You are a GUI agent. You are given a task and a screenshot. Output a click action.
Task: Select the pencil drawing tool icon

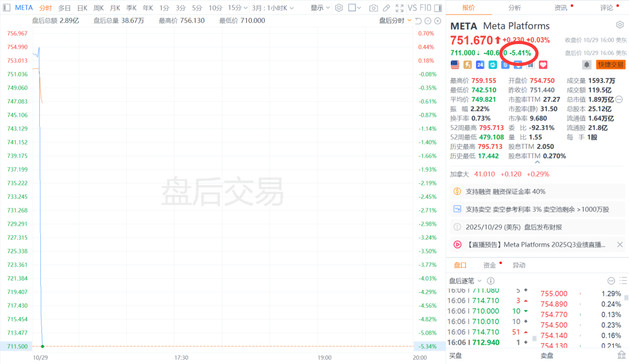coord(386,8)
